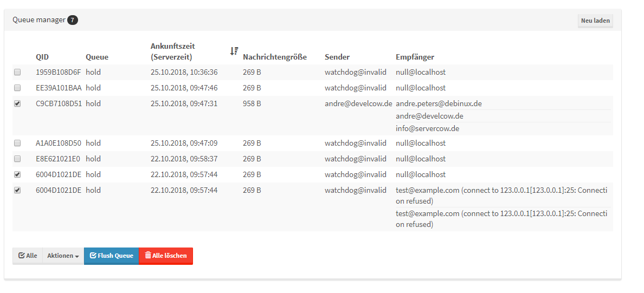
Task: Sort by Ankunftszeit (Serverzeit) column header
Action: (173, 51)
